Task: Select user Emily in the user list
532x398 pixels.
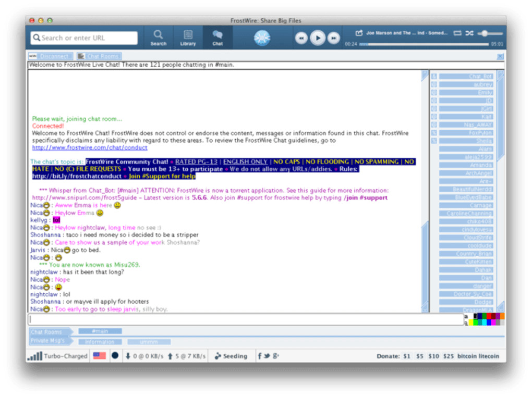Action: coord(466,93)
